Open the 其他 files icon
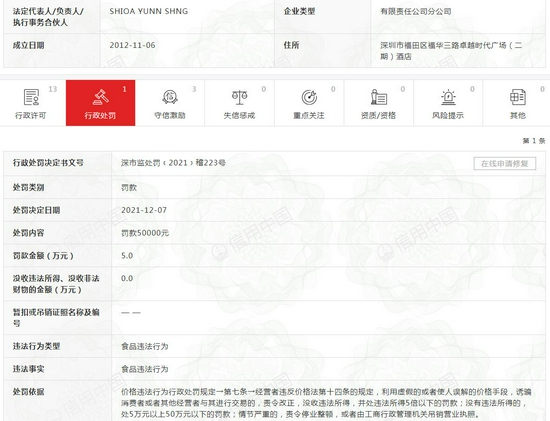Screen dimensions: 550x421 point(518,97)
